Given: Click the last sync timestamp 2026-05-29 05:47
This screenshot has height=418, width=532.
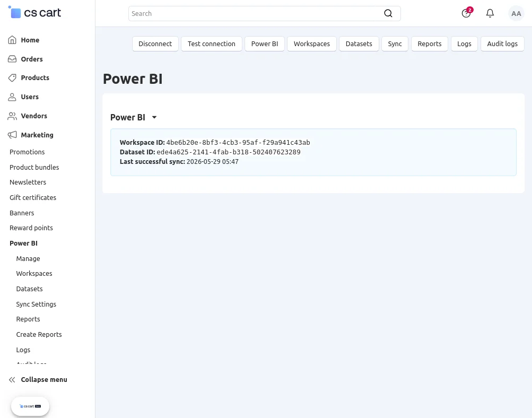Looking at the screenshot, I should (212, 161).
